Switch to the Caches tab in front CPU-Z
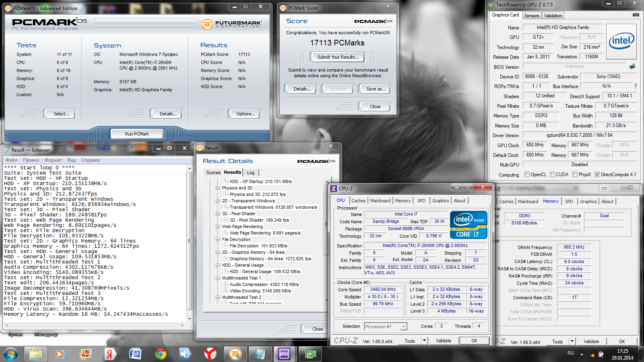This screenshot has width=644, height=362. coord(358,201)
